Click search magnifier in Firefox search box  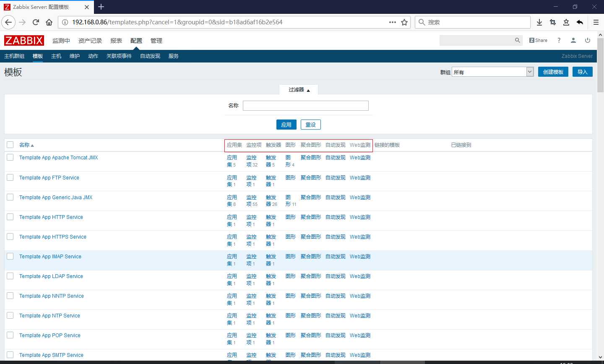coord(422,22)
